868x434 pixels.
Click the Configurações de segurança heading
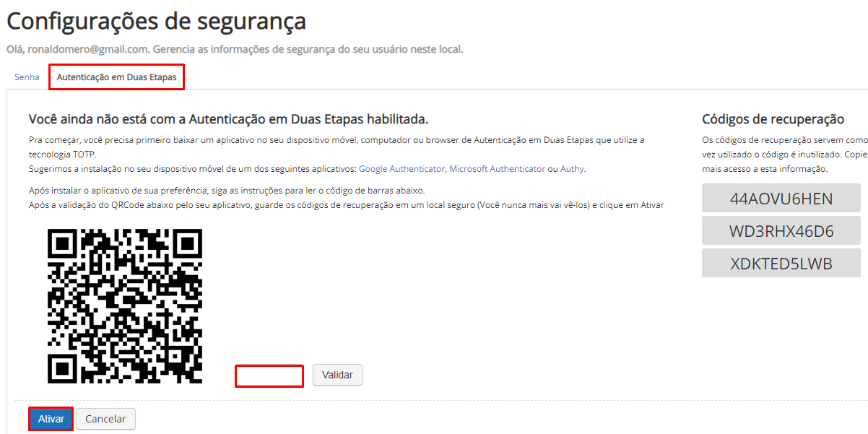[157, 21]
